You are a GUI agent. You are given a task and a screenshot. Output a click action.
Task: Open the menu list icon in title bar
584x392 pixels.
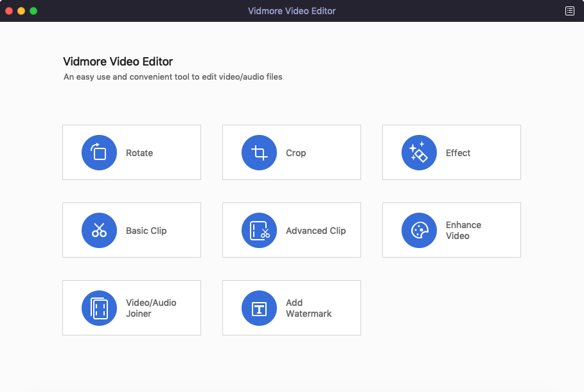pos(570,11)
